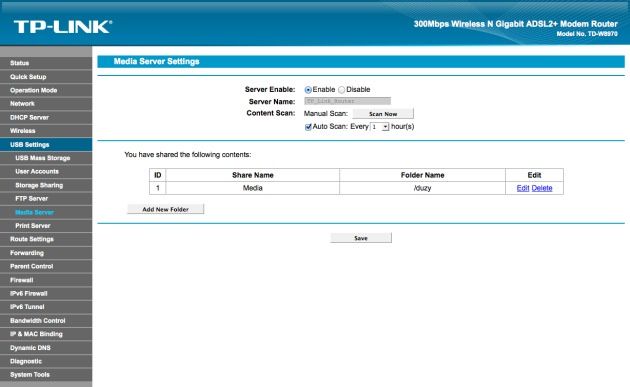Open the DHCP Server menu item
The image size is (630, 387).
click(x=46, y=117)
